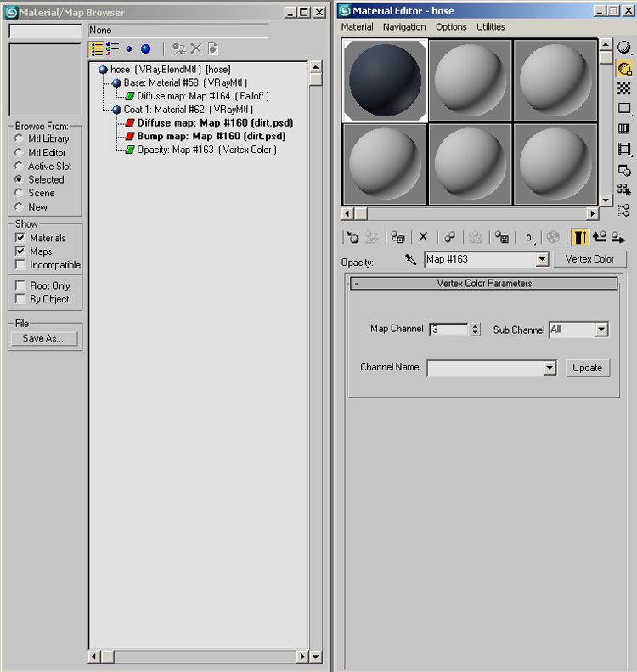637x672 pixels.
Task: Click the Get Material icon
Action: tap(352, 238)
